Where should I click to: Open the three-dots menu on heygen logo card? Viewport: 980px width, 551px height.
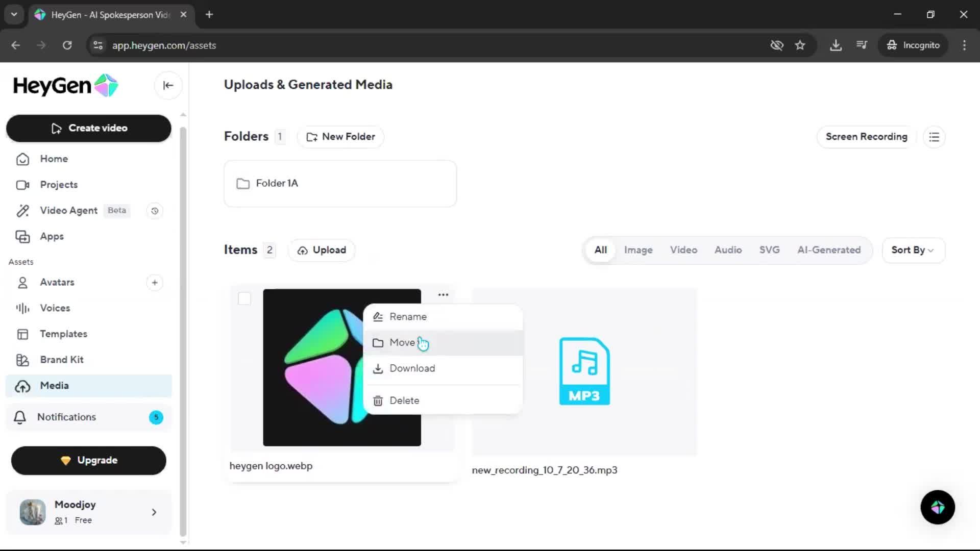click(x=443, y=295)
